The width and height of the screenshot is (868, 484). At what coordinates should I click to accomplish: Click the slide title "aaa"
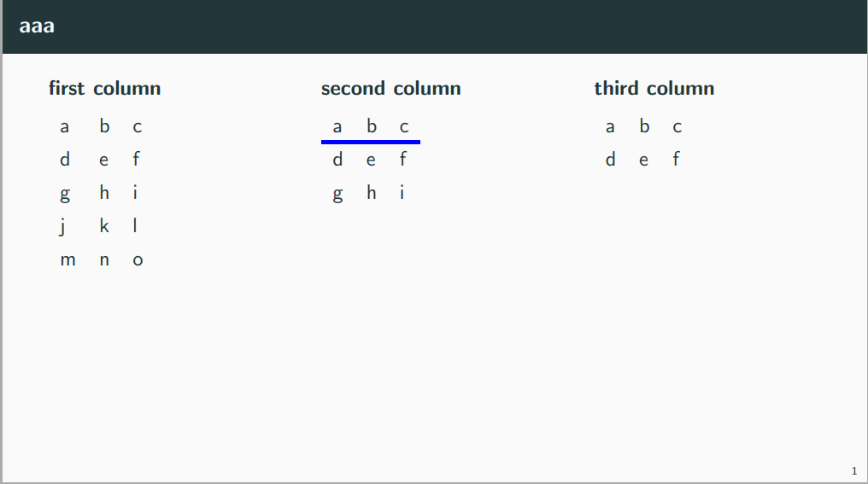[37, 26]
